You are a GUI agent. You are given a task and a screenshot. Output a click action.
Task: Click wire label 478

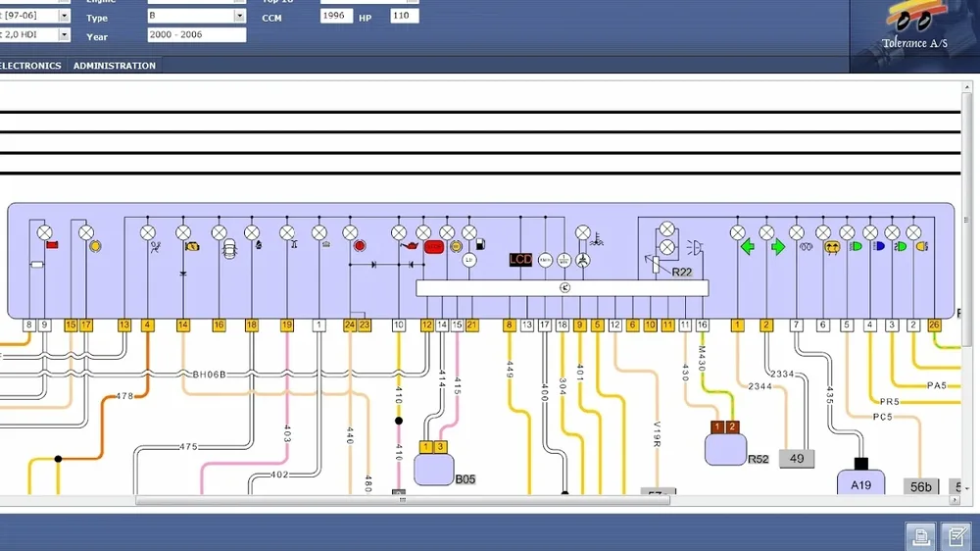(124, 396)
